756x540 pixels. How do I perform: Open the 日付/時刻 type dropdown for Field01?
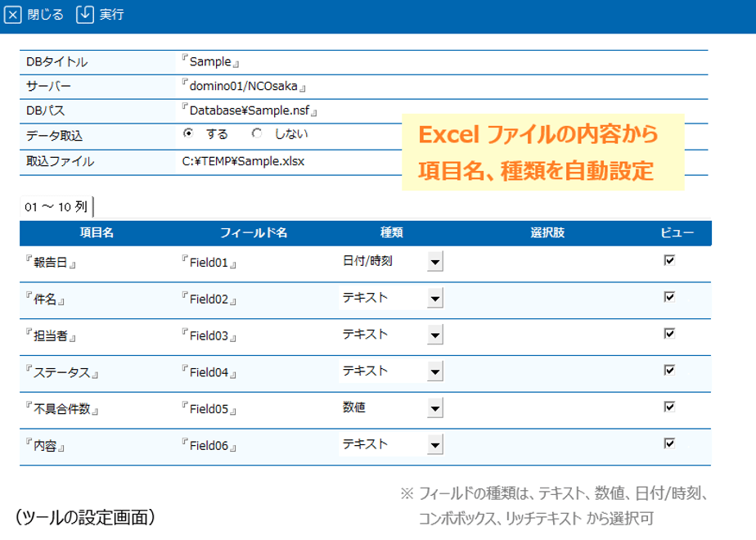tap(435, 262)
